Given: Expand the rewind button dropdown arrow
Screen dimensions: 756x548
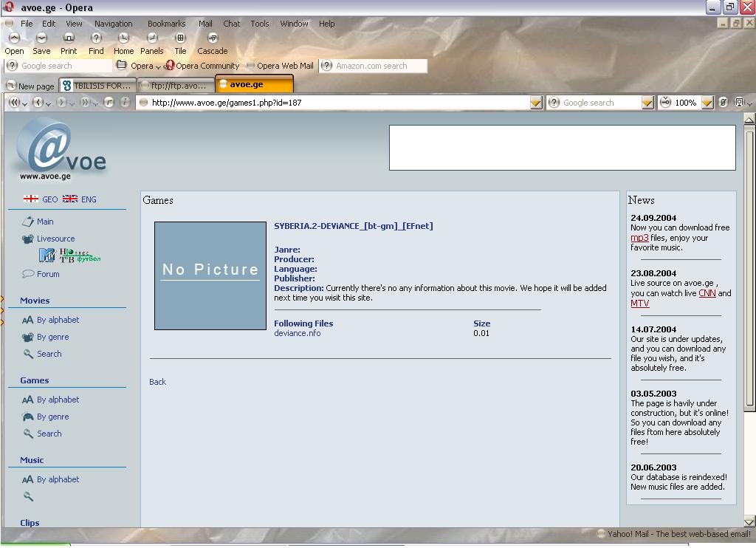Looking at the screenshot, I should (24, 104).
